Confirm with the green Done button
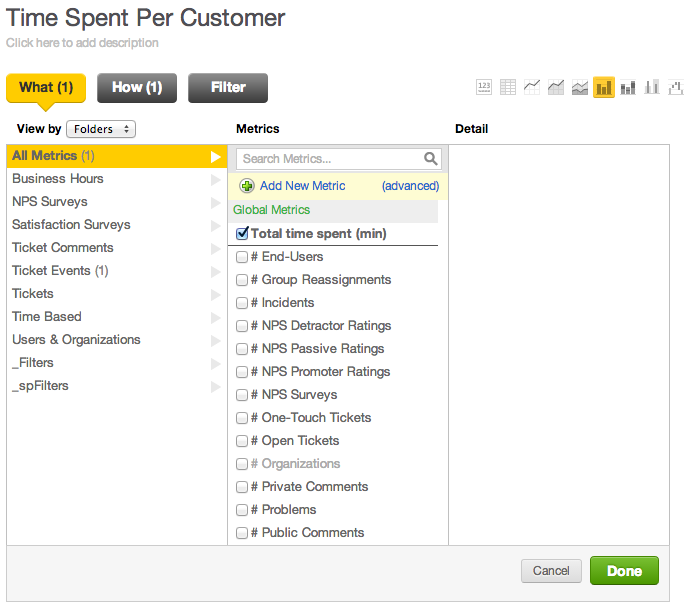 click(x=624, y=571)
